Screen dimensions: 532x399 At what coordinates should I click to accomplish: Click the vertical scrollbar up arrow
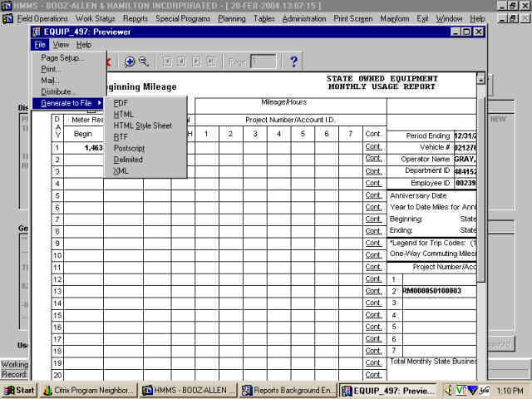click(480, 80)
